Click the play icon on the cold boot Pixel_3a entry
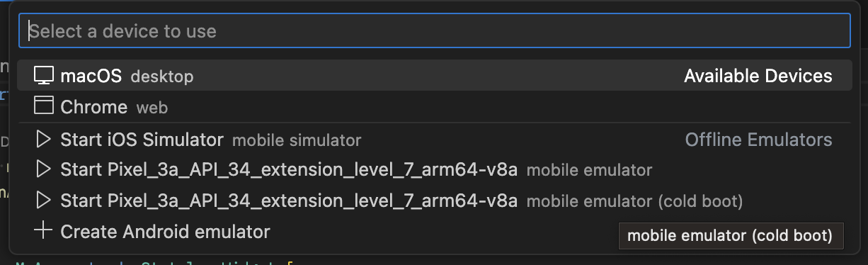 pos(44,201)
